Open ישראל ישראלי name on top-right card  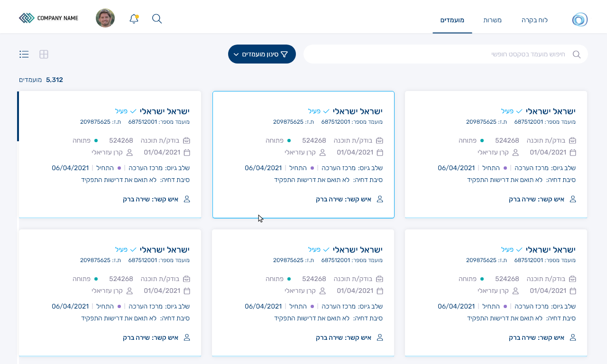[551, 111]
